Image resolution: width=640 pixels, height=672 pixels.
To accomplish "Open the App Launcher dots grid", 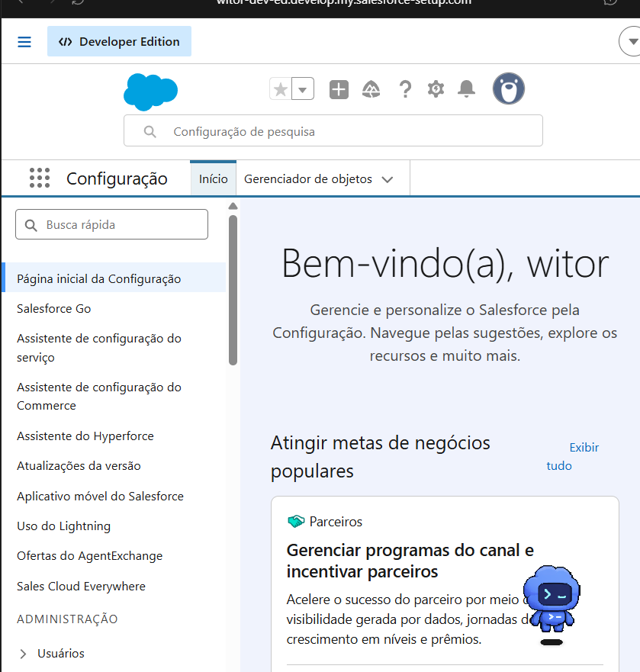I will coord(40,178).
